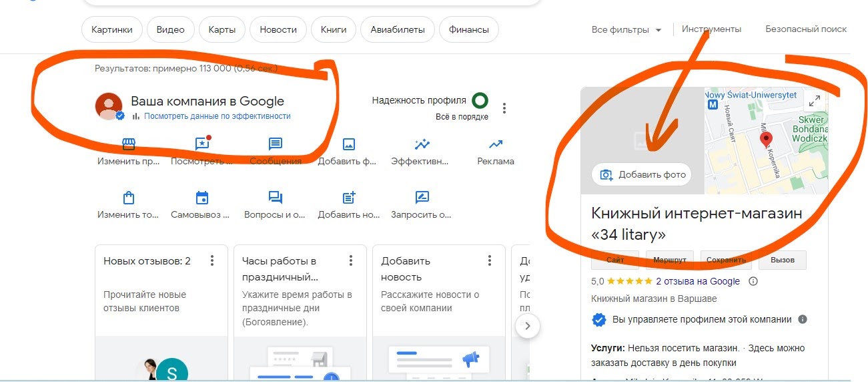Open three-dot menu on Новых отзывов card
This screenshot has width=868, height=382.
(212, 261)
